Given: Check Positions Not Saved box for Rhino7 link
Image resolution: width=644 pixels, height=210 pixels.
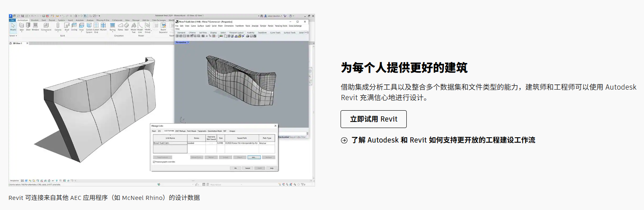Looking at the screenshot, I should coord(211,143).
